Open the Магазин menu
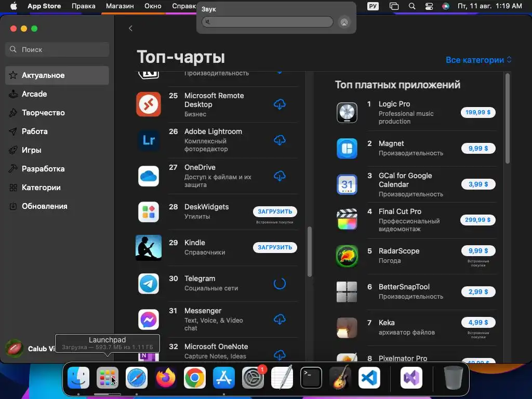The height and width of the screenshot is (399, 532). click(120, 6)
